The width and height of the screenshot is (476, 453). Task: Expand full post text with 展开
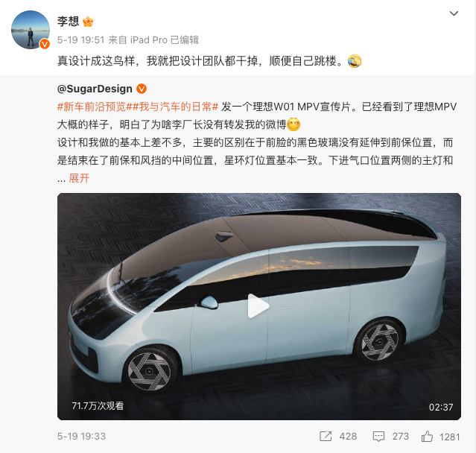click(79, 178)
